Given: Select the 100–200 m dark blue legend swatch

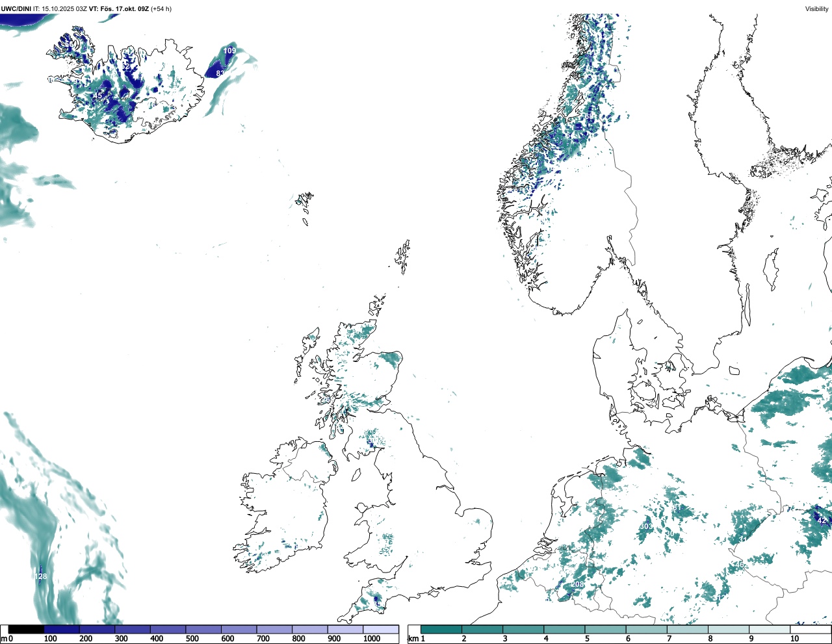Looking at the screenshot, I should (62, 629).
